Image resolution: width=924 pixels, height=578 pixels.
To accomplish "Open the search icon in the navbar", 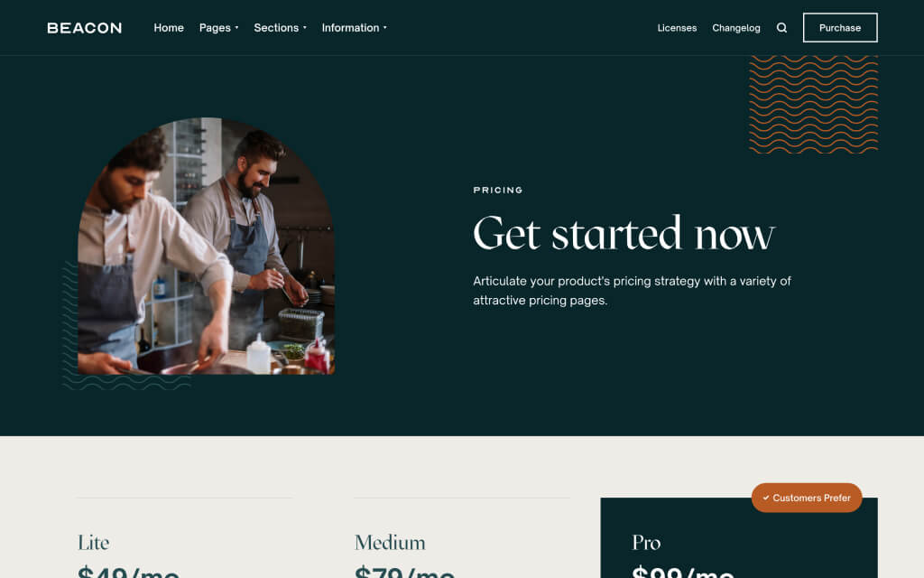I will pos(781,28).
